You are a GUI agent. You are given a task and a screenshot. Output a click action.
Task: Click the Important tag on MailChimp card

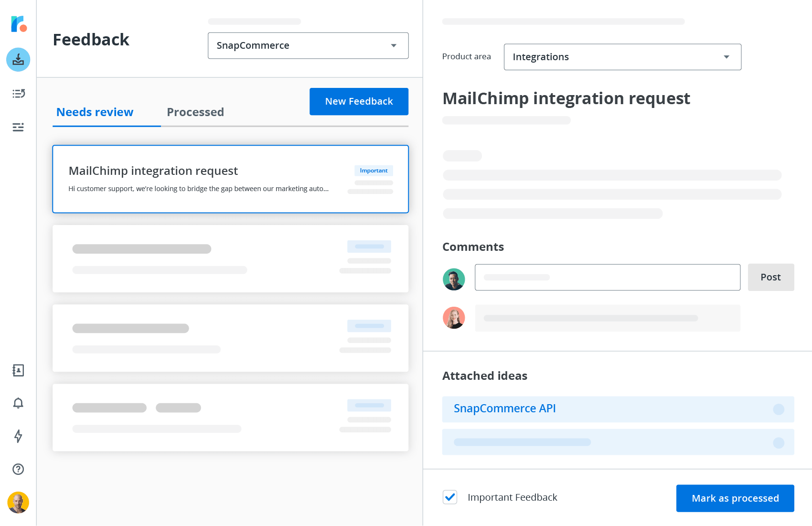374,171
